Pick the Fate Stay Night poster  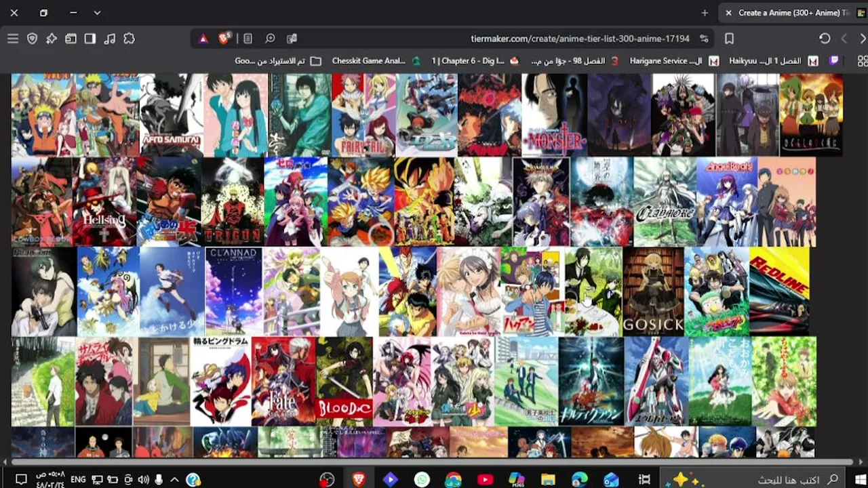coord(283,382)
